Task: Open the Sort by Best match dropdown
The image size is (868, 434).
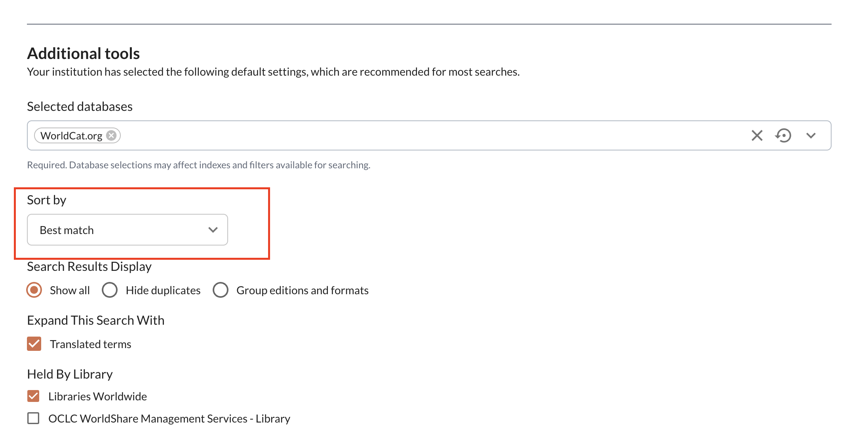Action: point(127,230)
